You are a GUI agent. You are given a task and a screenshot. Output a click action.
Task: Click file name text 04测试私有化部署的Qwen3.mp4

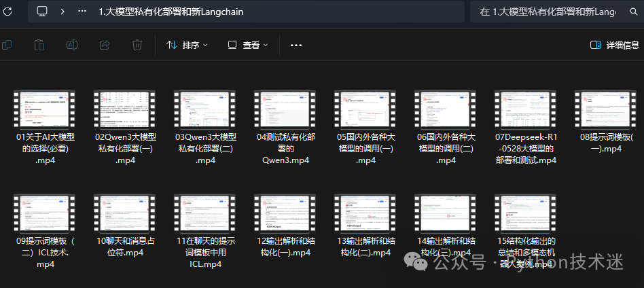coord(286,149)
